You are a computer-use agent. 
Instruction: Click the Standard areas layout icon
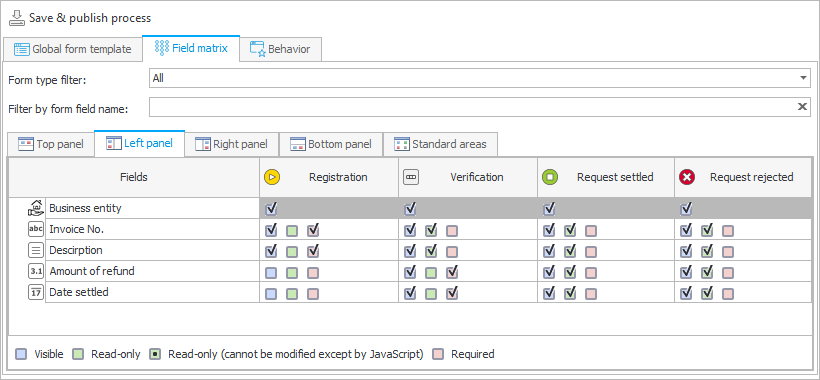[x=401, y=144]
